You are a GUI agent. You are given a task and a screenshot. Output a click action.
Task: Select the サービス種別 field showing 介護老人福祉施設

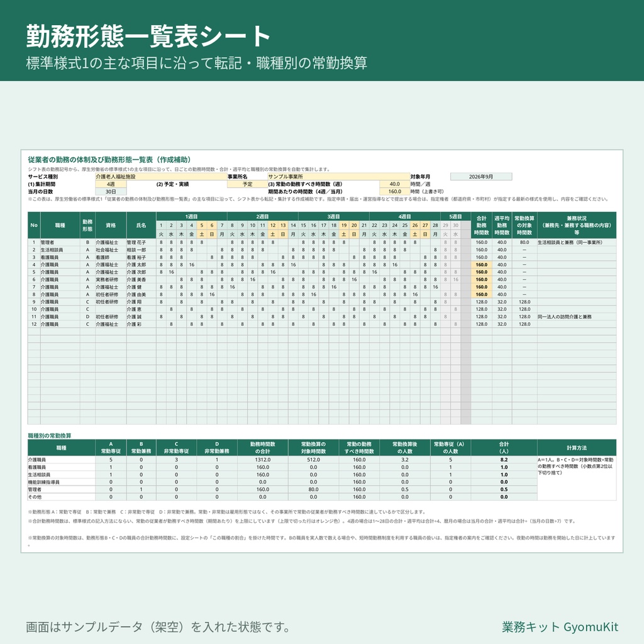pos(161,177)
